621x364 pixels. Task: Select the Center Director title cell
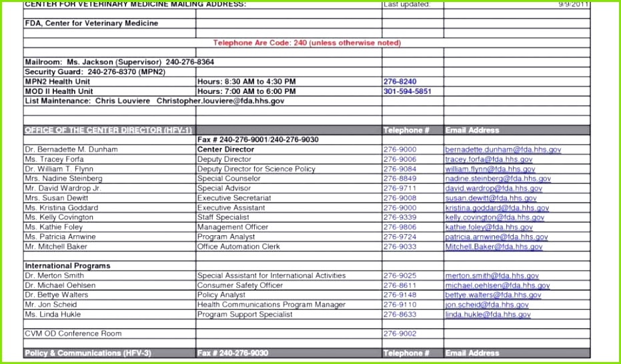point(289,149)
